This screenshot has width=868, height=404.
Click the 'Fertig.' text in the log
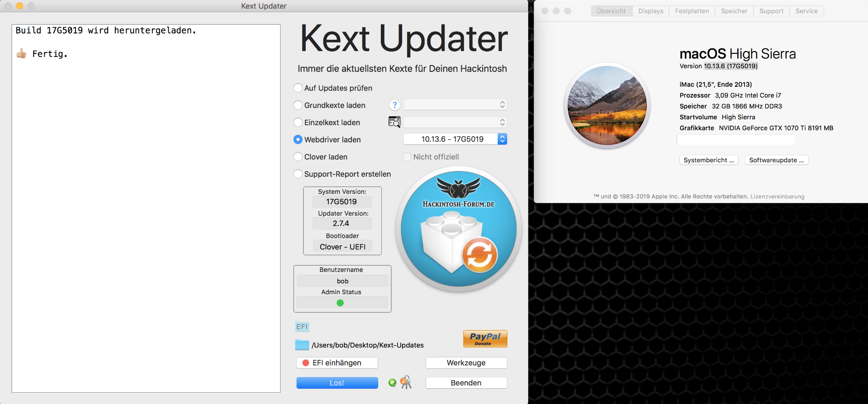tap(50, 54)
